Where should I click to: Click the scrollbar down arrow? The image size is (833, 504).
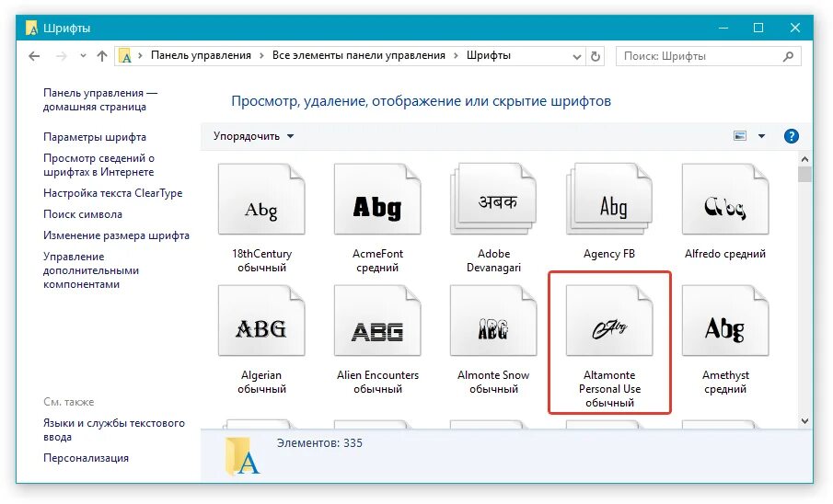click(x=804, y=420)
